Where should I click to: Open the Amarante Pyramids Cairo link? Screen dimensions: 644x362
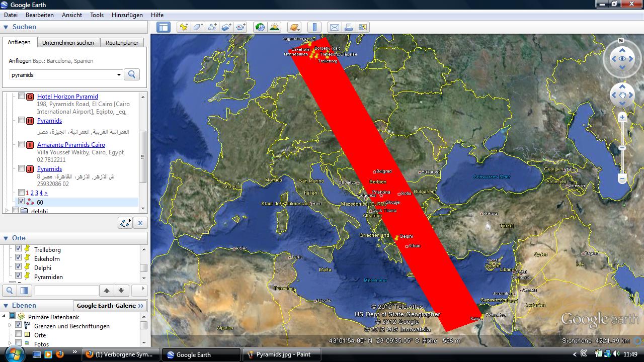click(71, 145)
